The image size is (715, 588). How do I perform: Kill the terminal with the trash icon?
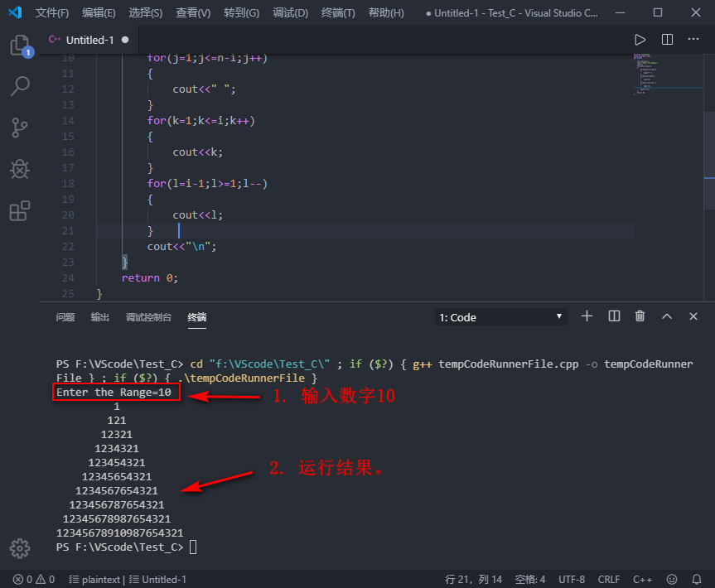tap(640, 316)
